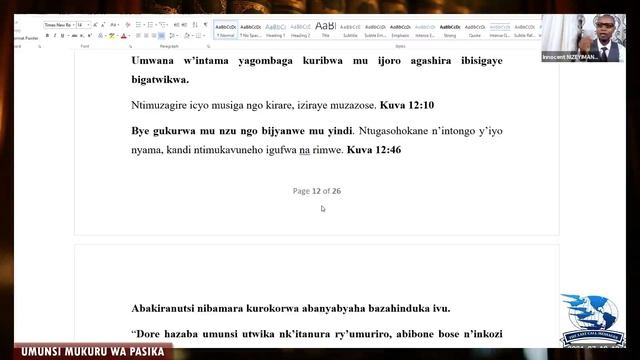Toggle Underline formatting button

click(62, 36)
